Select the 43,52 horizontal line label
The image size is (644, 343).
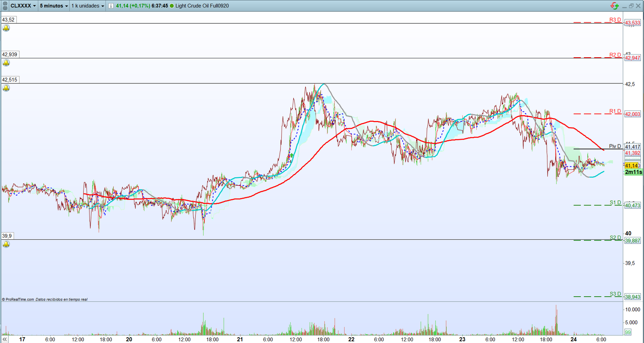(x=8, y=20)
